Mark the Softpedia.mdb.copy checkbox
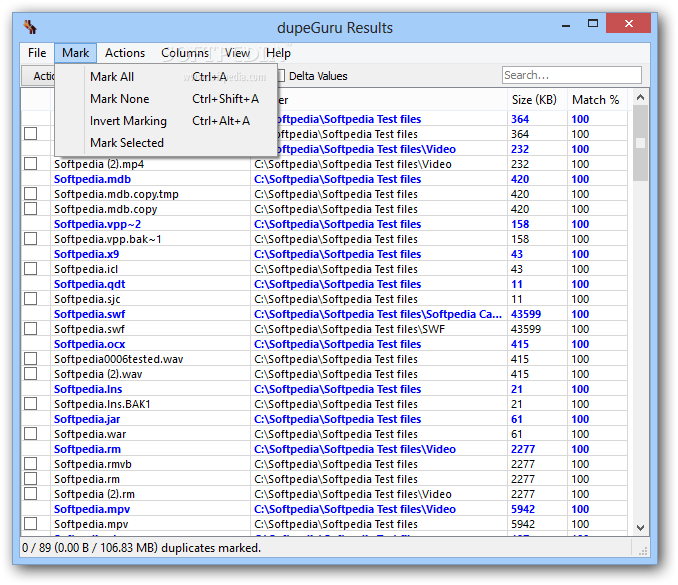 [30, 209]
